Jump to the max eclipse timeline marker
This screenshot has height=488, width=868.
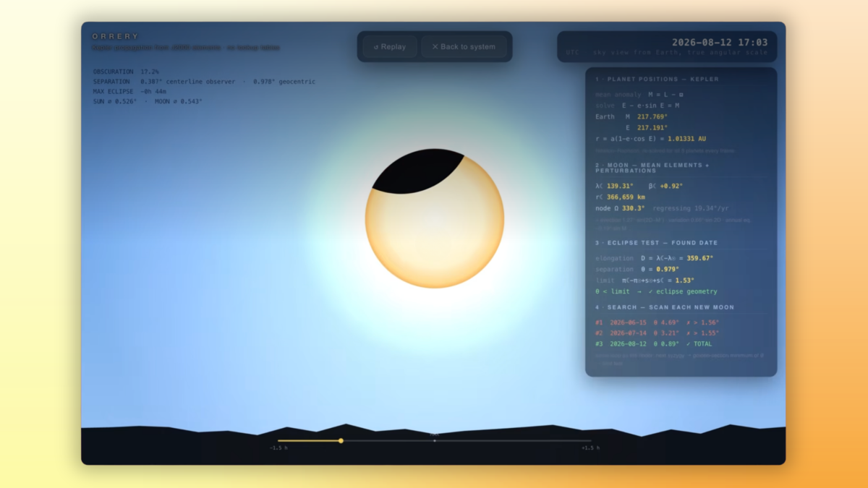434,440
